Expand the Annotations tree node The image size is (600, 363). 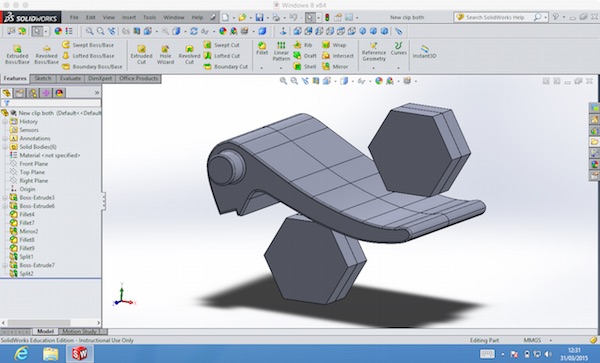point(5,138)
